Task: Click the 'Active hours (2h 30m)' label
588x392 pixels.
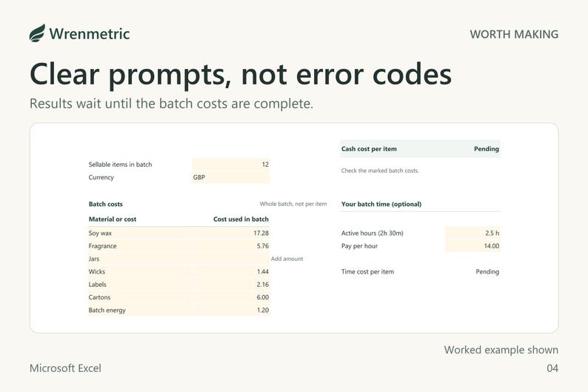Action: pyautogui.click(x=372, y=233)
